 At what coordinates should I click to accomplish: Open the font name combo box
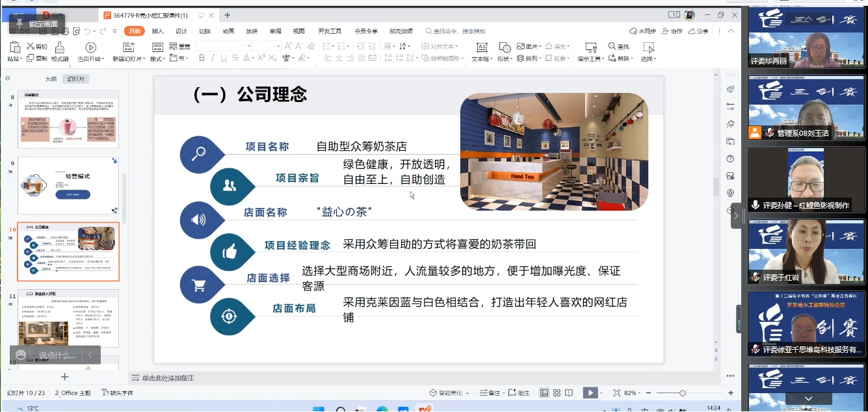(224, 46)
